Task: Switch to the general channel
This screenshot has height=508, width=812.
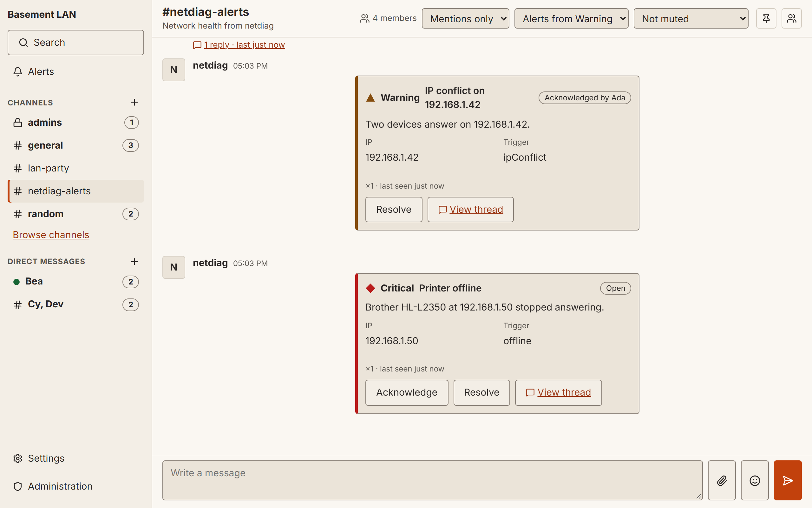Action: click(75, 145)
